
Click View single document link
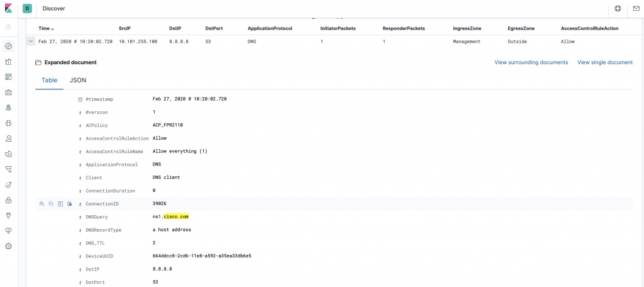604,63
